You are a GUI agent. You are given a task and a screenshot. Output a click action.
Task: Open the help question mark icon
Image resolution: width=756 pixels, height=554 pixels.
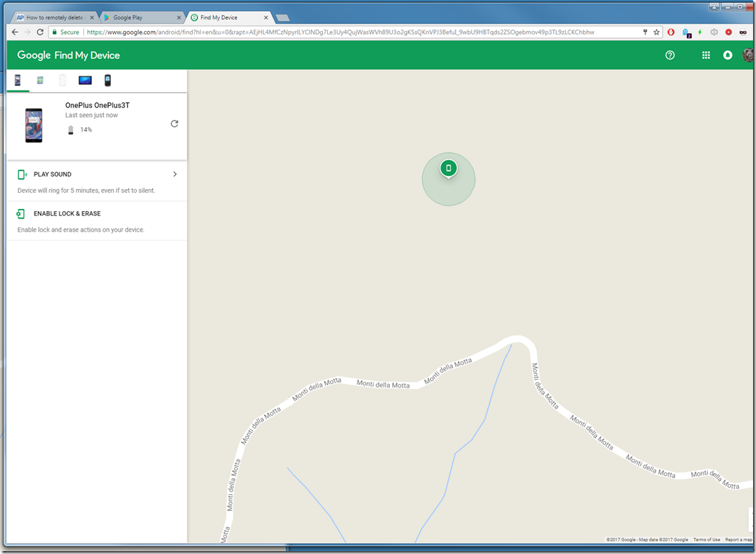[670, 55]
